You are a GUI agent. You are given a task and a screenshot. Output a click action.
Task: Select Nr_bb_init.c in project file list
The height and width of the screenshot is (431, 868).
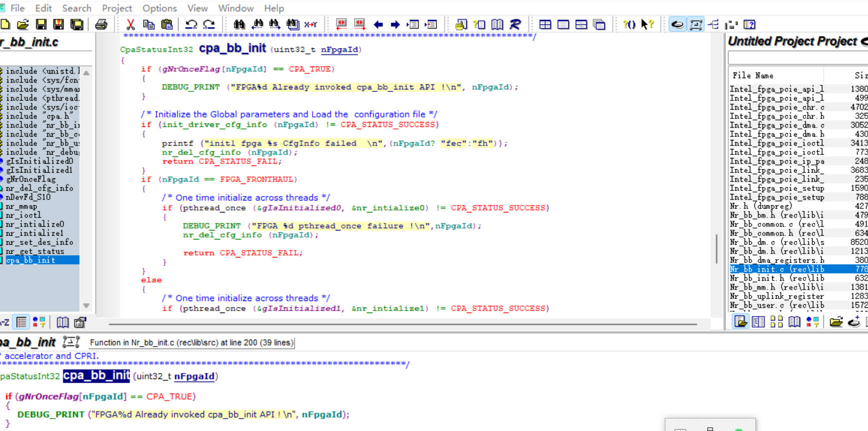coord(798,269)
